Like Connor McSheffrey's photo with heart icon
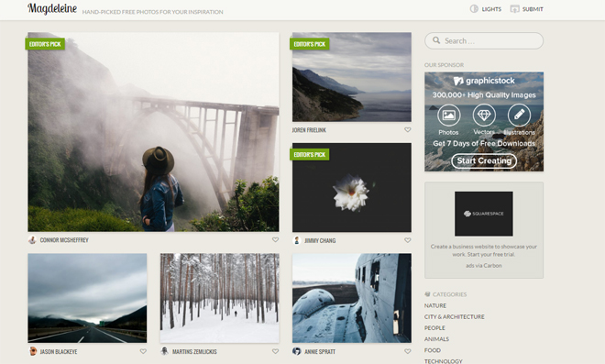This screenshot has height=364, width=605. (x=275, y=239)
